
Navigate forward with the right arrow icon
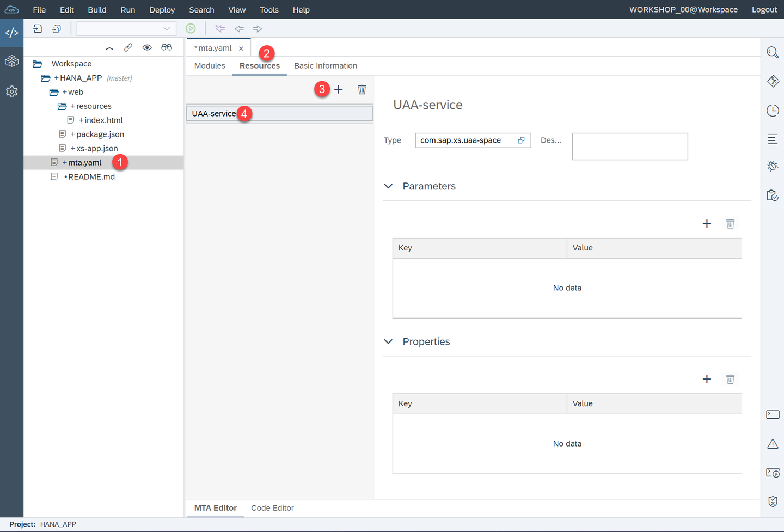(x=258, y=29)
